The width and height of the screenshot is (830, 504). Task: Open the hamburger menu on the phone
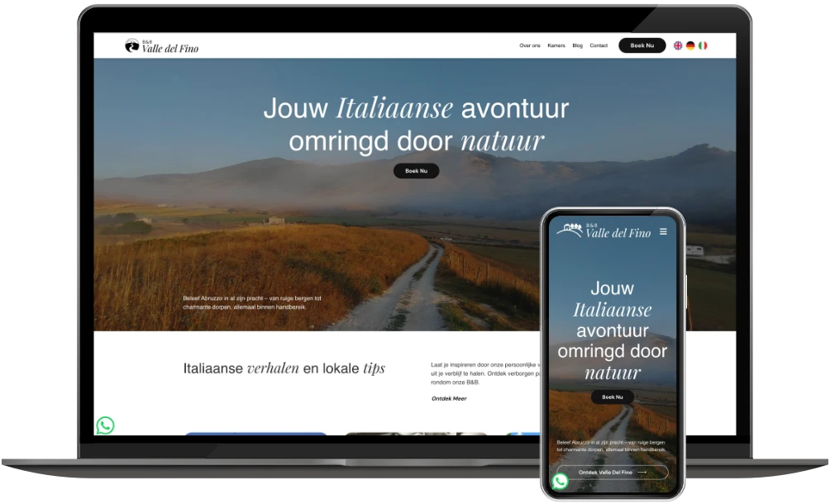663,232
